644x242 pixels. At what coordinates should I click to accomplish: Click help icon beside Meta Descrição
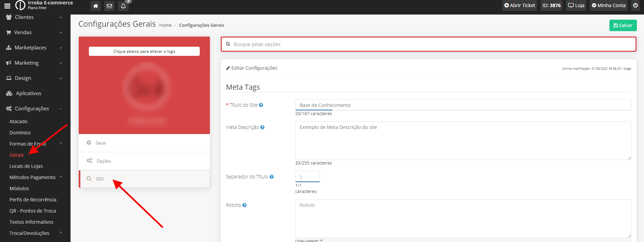click(262, 127)
